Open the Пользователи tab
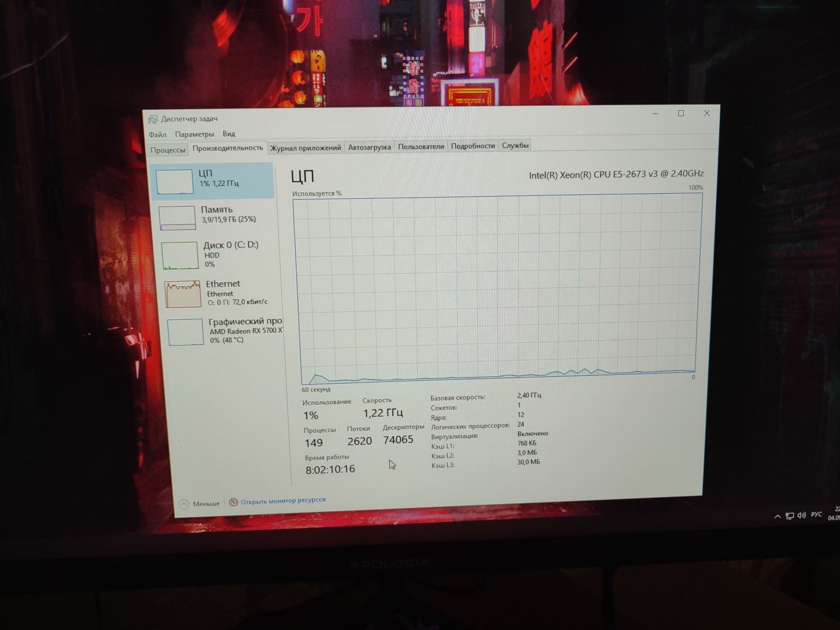The image size is (840, 630). [421, 147]
